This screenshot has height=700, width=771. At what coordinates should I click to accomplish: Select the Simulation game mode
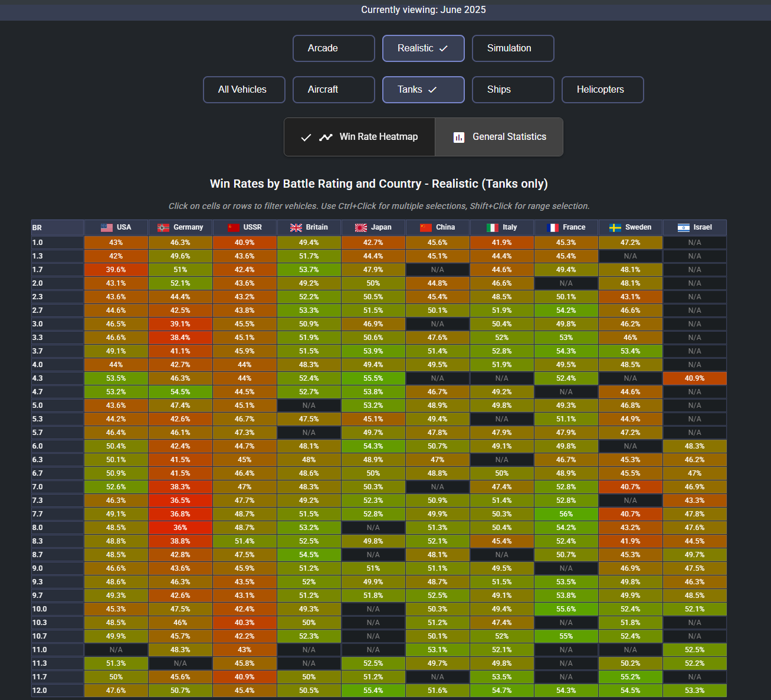513,48
